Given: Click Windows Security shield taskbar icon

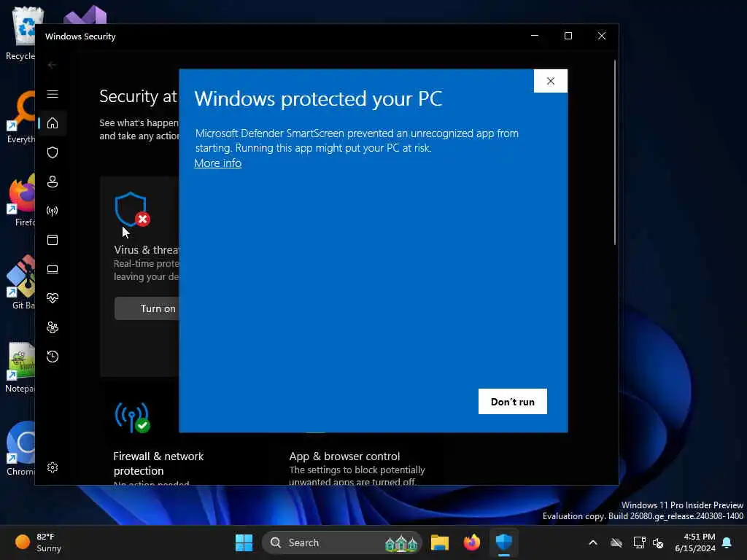Looking at the screenshot, I should pos(503,542).
